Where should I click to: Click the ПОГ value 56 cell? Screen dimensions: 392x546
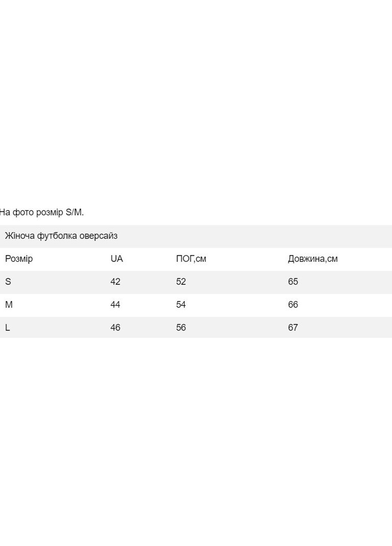point(181,328)
